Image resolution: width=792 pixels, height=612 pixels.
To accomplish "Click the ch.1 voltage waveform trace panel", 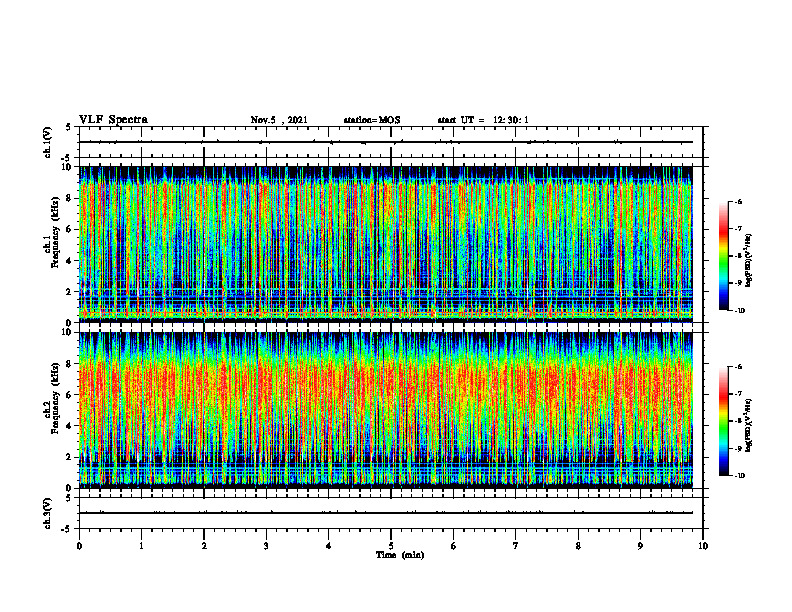I will [391, 142].
